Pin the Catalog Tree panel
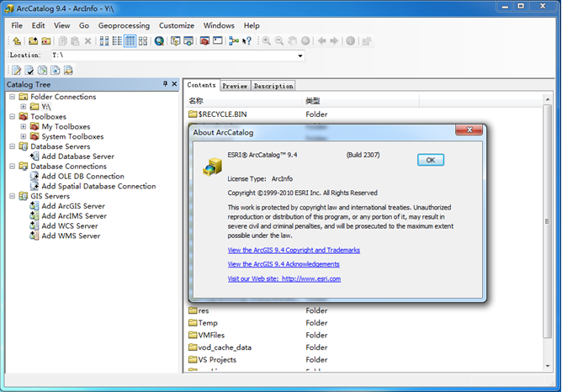This screenshot has width=562, height=392. 165,84
